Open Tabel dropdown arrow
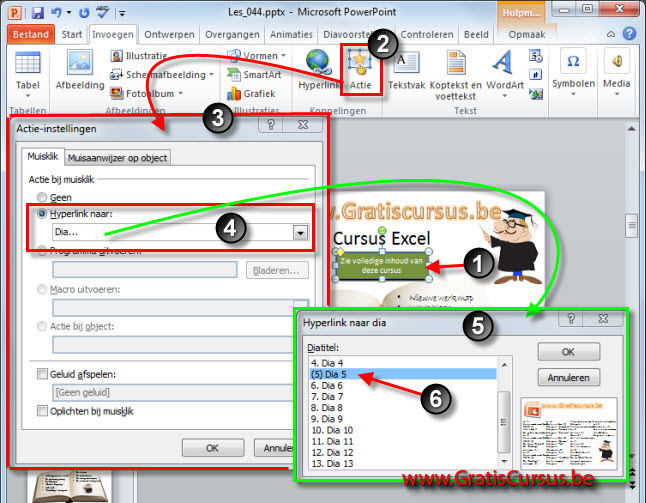Screen dimensions: 646x503 [28, 96]
